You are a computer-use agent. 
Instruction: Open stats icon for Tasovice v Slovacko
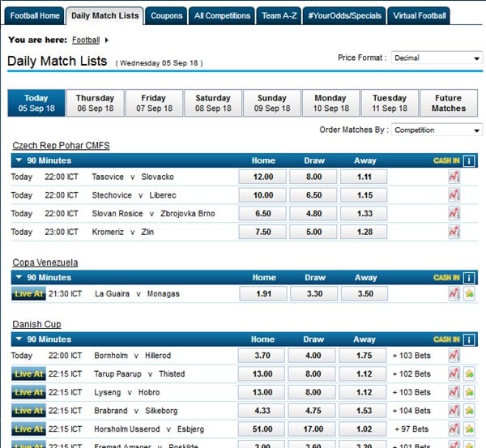454,177
